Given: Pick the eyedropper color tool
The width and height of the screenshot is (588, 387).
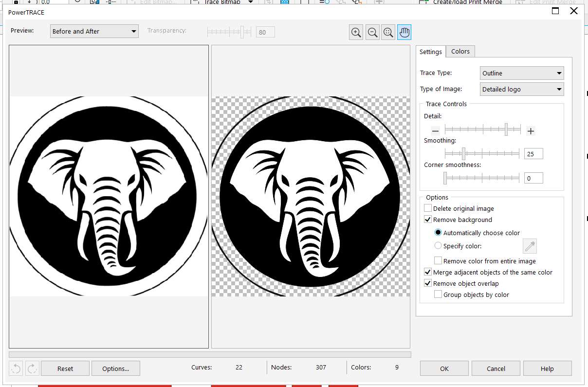Looking at the screenshot, I should 530,246.
